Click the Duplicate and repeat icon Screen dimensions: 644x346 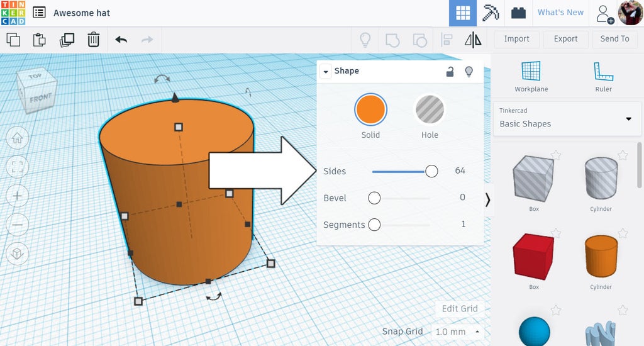click(x=67, y=40)
